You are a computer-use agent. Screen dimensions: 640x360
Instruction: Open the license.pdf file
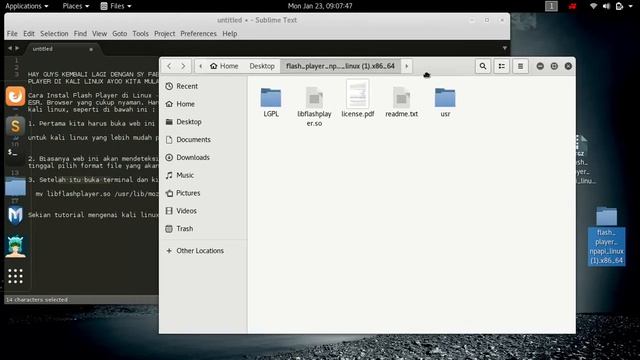point(358,99)
